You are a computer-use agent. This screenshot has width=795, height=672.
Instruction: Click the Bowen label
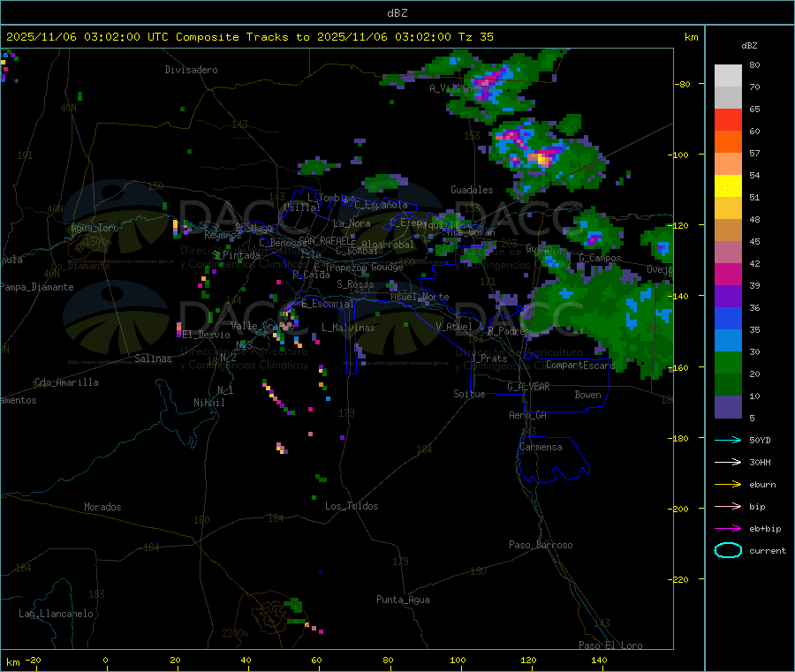coord(587,394)
